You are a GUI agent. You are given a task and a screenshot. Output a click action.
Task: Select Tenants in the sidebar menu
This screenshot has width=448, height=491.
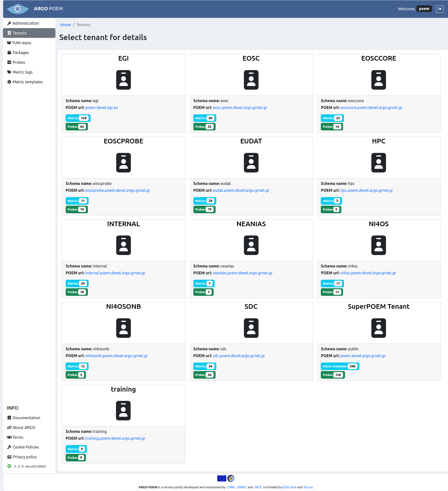coord(20,33)
